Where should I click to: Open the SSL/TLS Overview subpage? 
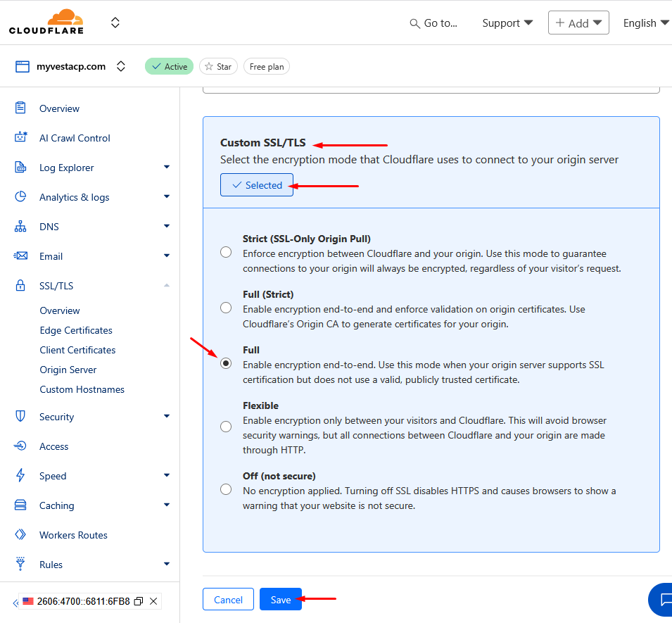coord(60,310)
